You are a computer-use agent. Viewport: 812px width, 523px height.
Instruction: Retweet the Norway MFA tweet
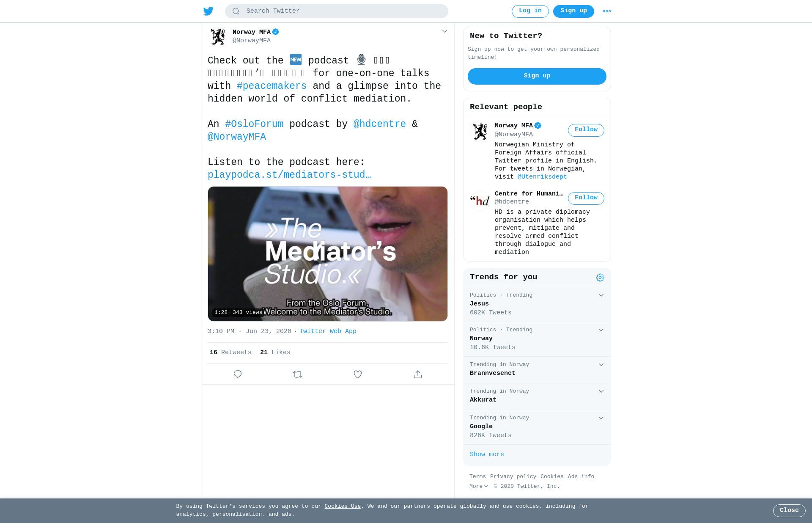coord(298,374)
